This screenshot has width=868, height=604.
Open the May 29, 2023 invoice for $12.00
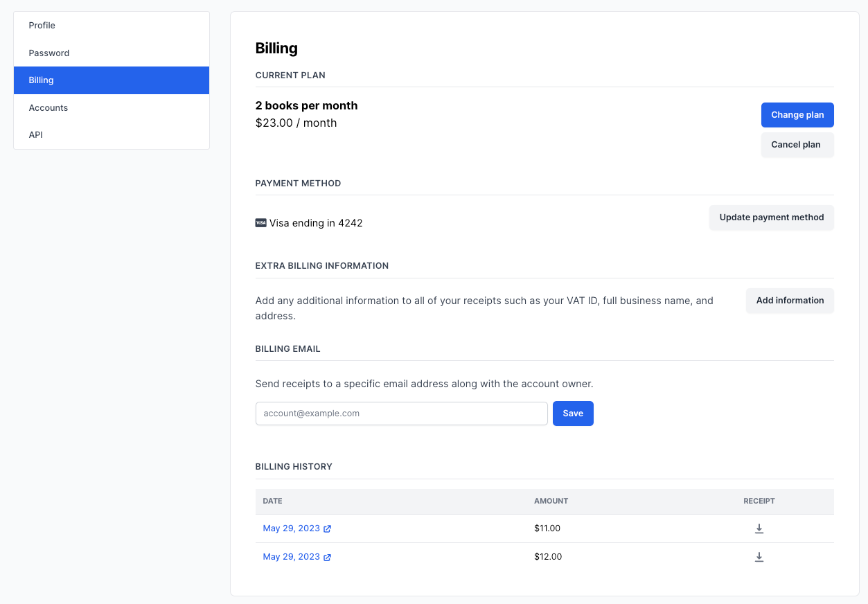click(x=292, y=557)
